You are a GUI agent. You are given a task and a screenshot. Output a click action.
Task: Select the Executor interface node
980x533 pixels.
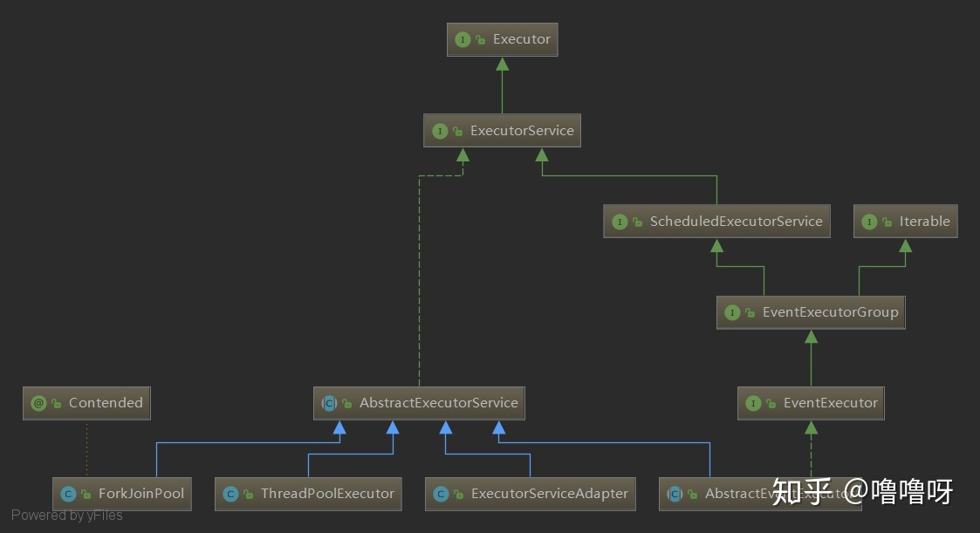pyautogui.click(x=502, y=39)
